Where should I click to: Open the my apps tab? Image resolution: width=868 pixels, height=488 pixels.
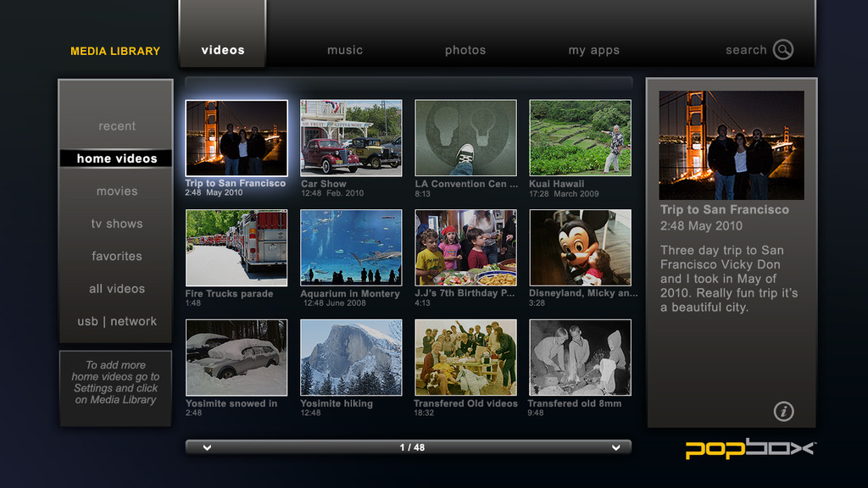click(x=593, y=50)
